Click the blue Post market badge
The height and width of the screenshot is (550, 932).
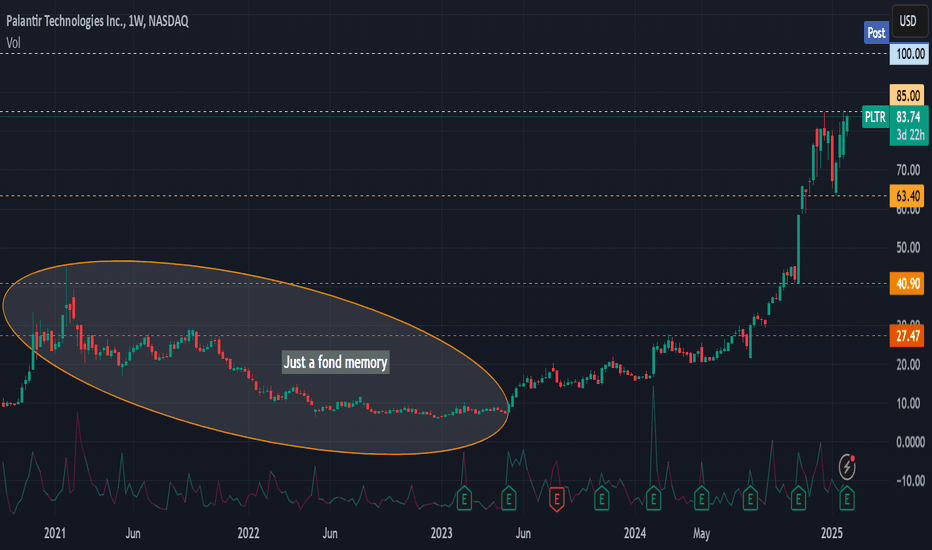pyautogui.click(x=876, y=33)
